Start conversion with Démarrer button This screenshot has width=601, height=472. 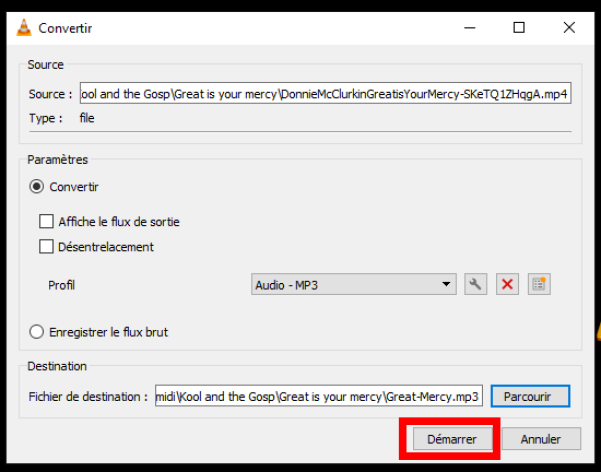point(451,439)
